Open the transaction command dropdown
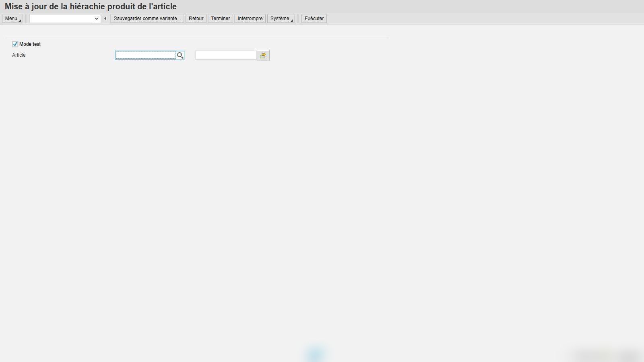 pyautogui.click(x=97, y=19)
